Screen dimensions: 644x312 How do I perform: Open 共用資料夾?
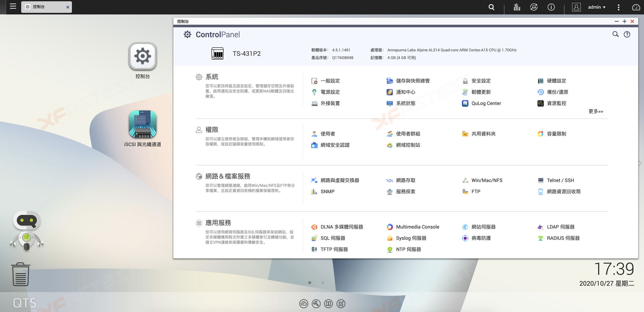(x=479, y=134)
